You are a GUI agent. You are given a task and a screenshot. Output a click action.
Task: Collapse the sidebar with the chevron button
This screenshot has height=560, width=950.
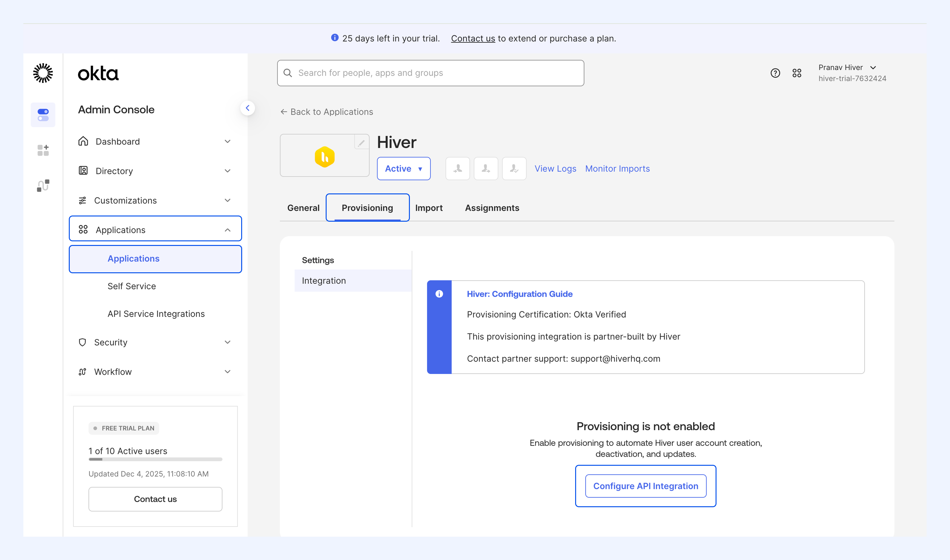(248, 108)
